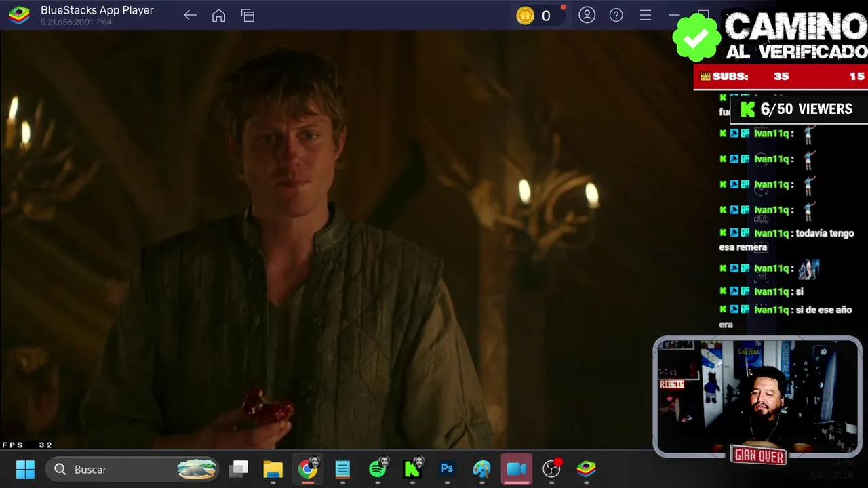
Task: Open the Notepad taskbar app
Action: tap(342, 469)
